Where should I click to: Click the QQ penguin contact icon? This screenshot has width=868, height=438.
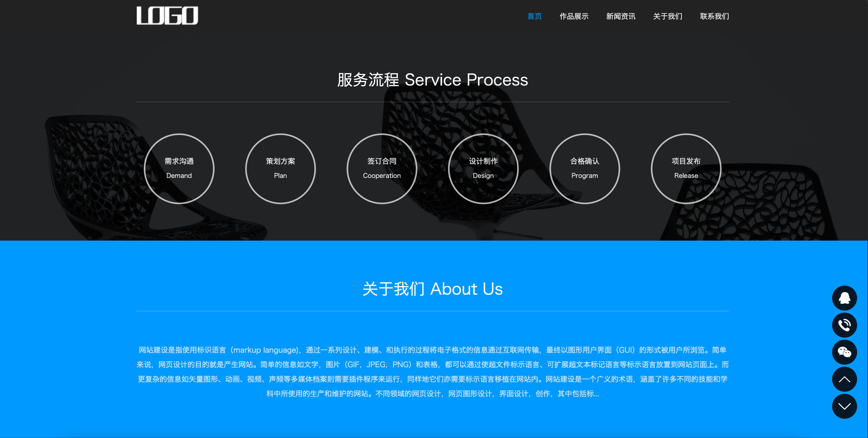coord(844,298)
